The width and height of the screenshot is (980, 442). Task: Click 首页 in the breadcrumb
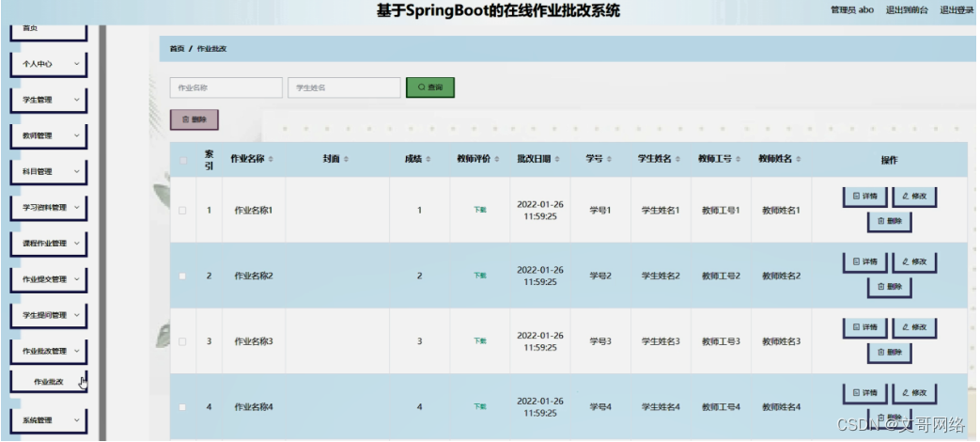click(177, 49)
